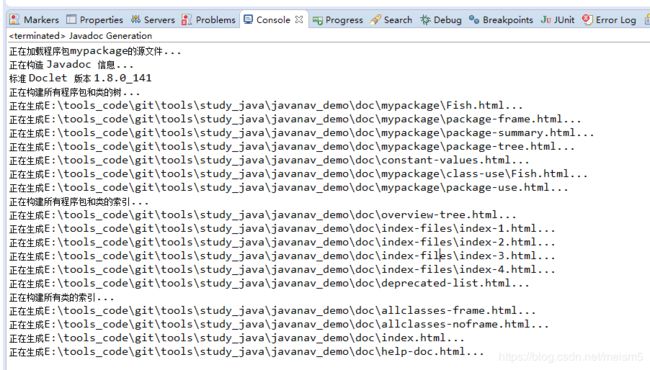
Task: Click the allclasses-frame.html output line
Action: click(x=273, y=311)
